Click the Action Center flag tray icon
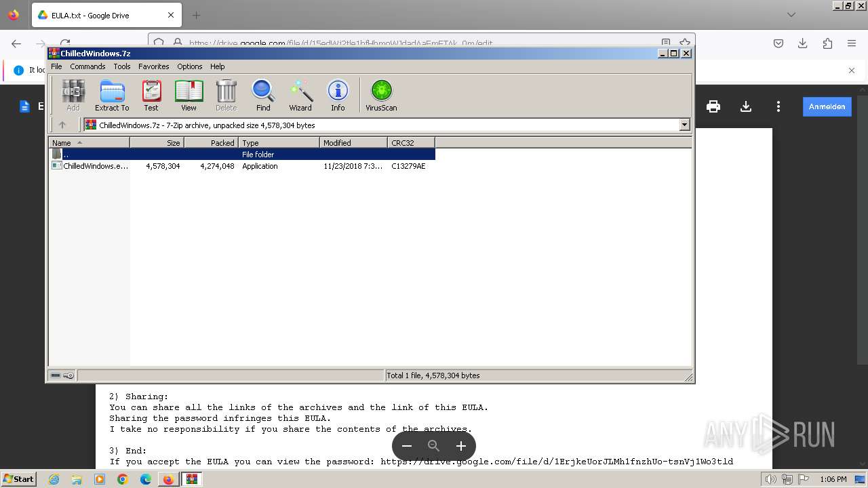 pyautogui.click(x=804, y=479)
